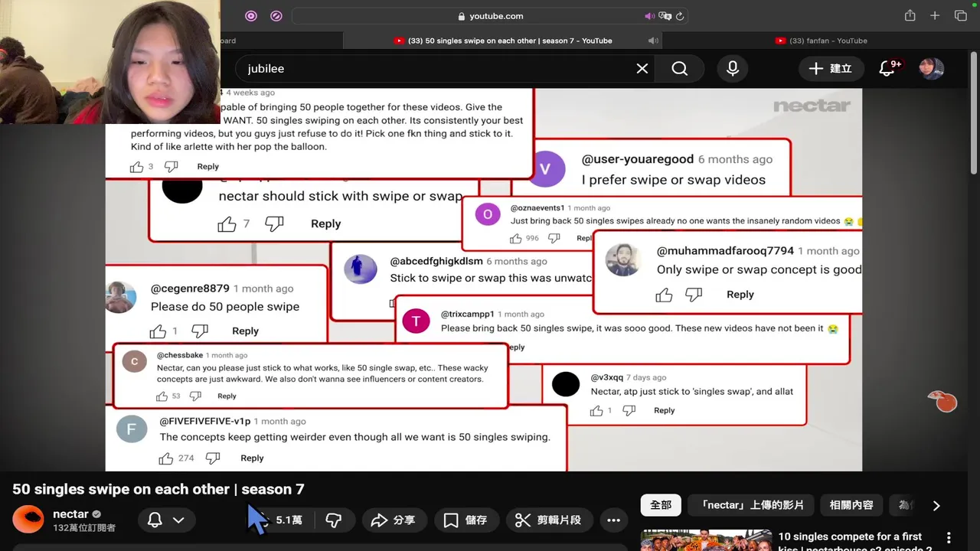
Task: Switch to the 'fanfan - YouTube' tab
Action: [x=821, y=41]
